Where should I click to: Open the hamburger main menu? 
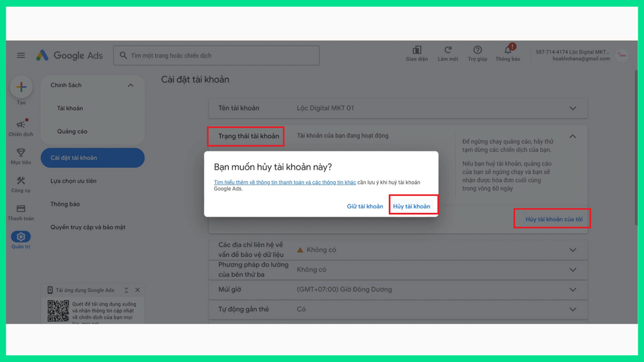tap(21, 55)
